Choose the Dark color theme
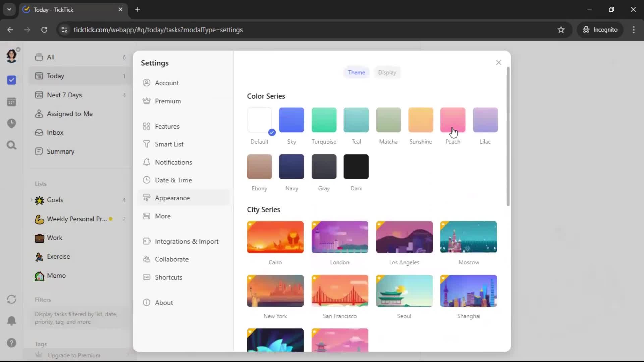Image resolution: width=644 pixels, height=362 pixels. (356, 167)
